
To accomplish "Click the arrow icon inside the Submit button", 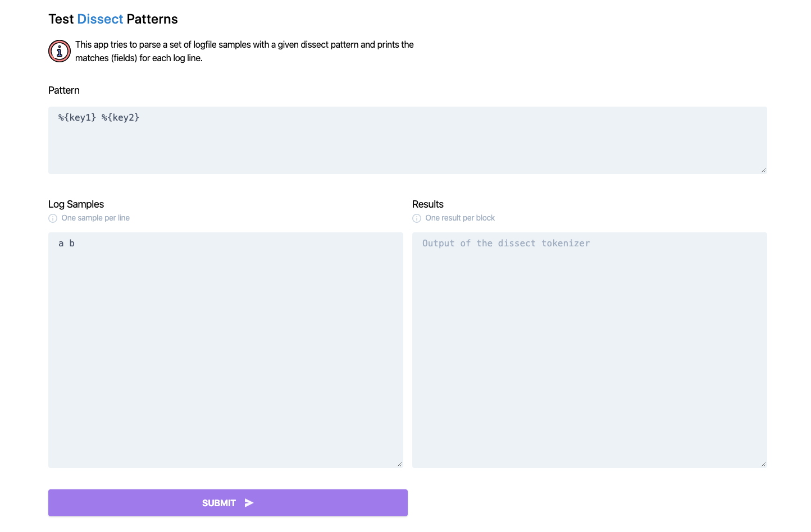I will click(x=248, y=503).
